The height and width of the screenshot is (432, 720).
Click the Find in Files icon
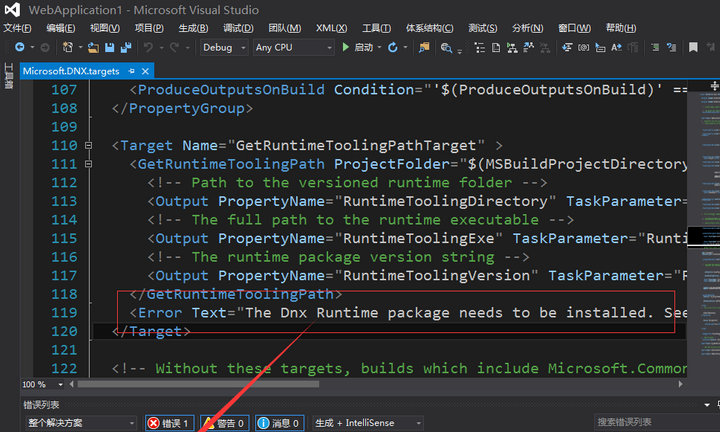(x=423, y=47)
